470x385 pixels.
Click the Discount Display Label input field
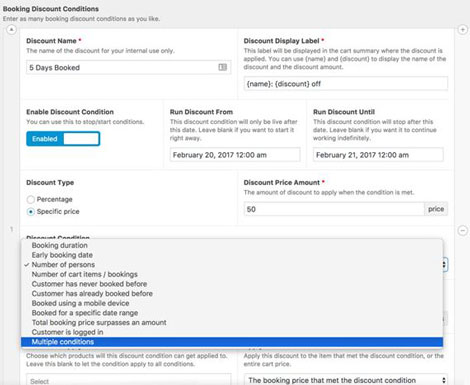[346, 84]
